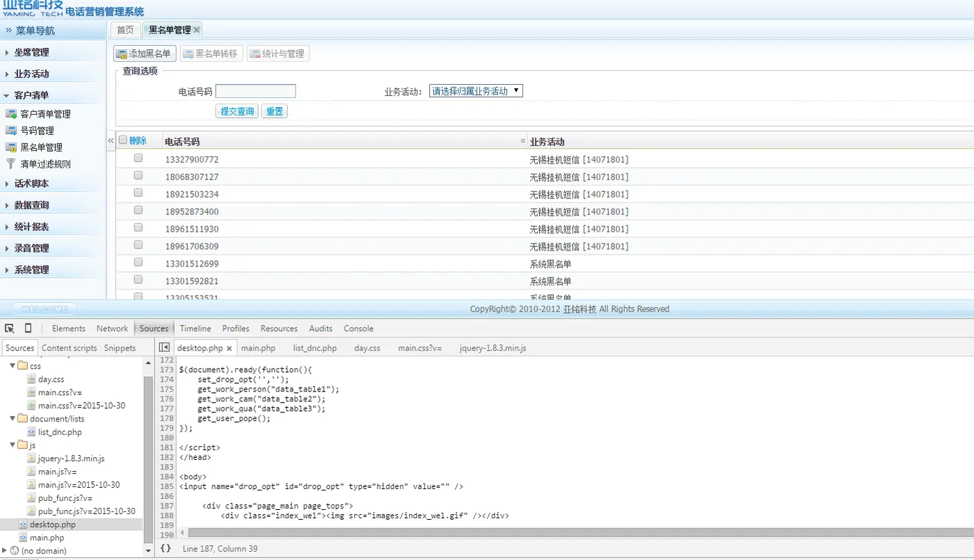Collapse the sidebar with the double-arrow handle
Screen dimensions: 974x560
point(111,141)
